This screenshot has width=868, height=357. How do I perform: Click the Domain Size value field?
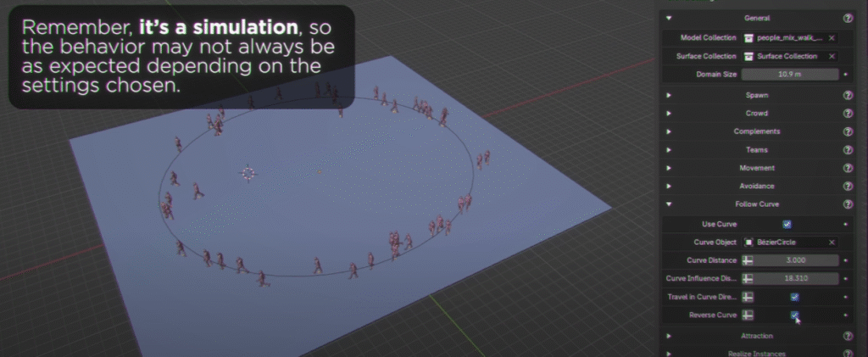click(790, 75)
